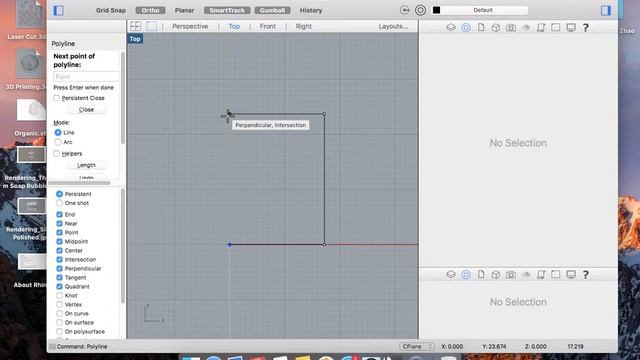The height and width of the screenshot is (360, 640).
Task: Uncheck the End object snap
Action: click(60, 214)
